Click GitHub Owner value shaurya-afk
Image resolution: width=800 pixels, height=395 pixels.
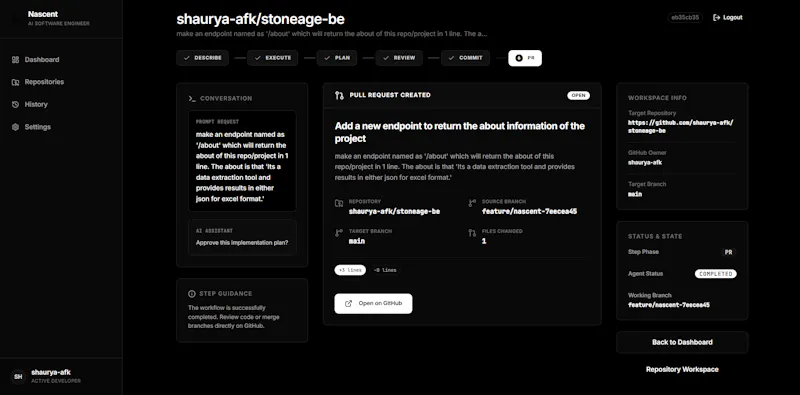tap(645, 163)
